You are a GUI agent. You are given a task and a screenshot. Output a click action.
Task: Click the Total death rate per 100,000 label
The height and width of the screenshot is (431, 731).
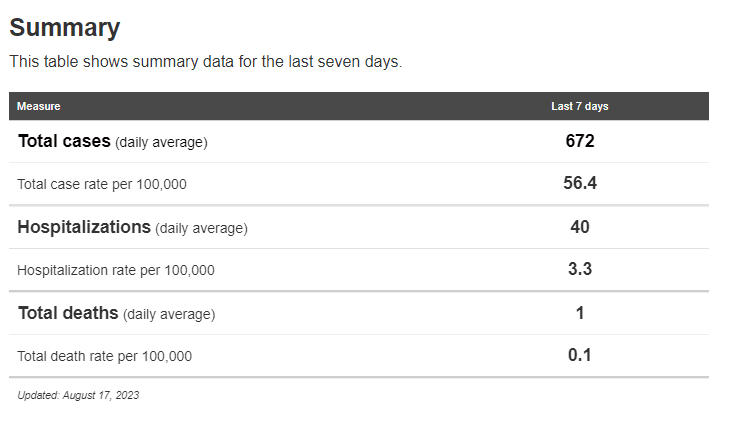[x=105, y=356]
